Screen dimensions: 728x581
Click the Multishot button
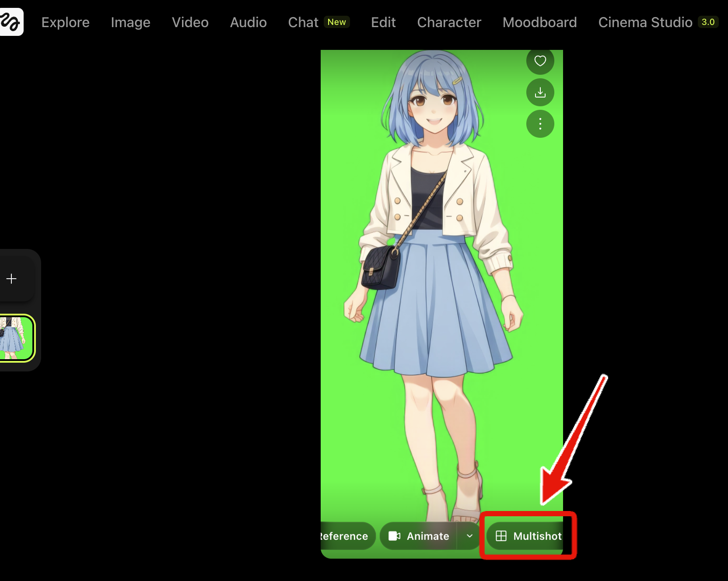pyautogui.click(x=528, y=536)
